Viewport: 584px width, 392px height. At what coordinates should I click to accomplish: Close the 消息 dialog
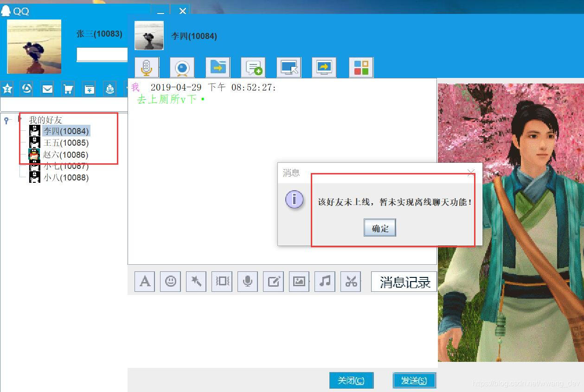pos(471,173)
